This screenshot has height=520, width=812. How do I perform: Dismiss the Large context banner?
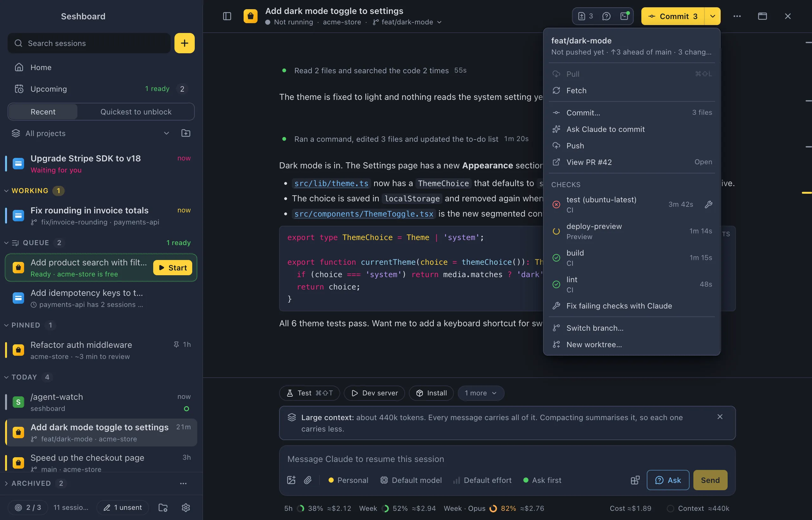click(720, 417)
